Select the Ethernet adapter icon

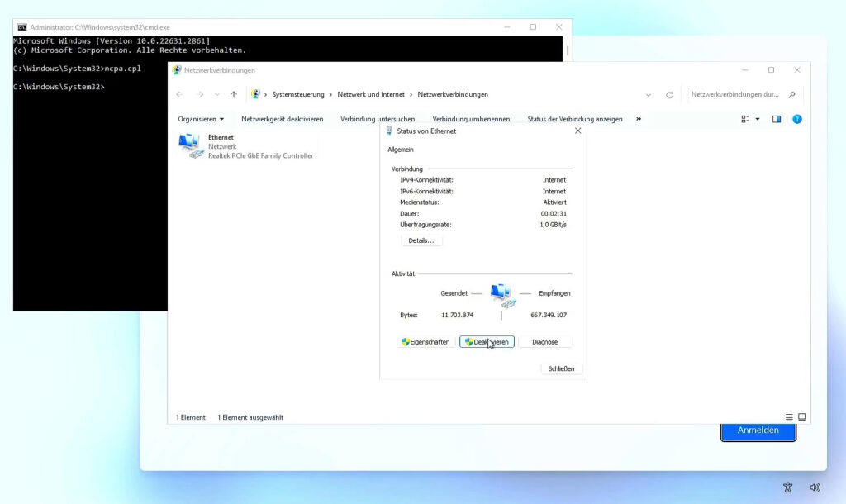(191, 146)
